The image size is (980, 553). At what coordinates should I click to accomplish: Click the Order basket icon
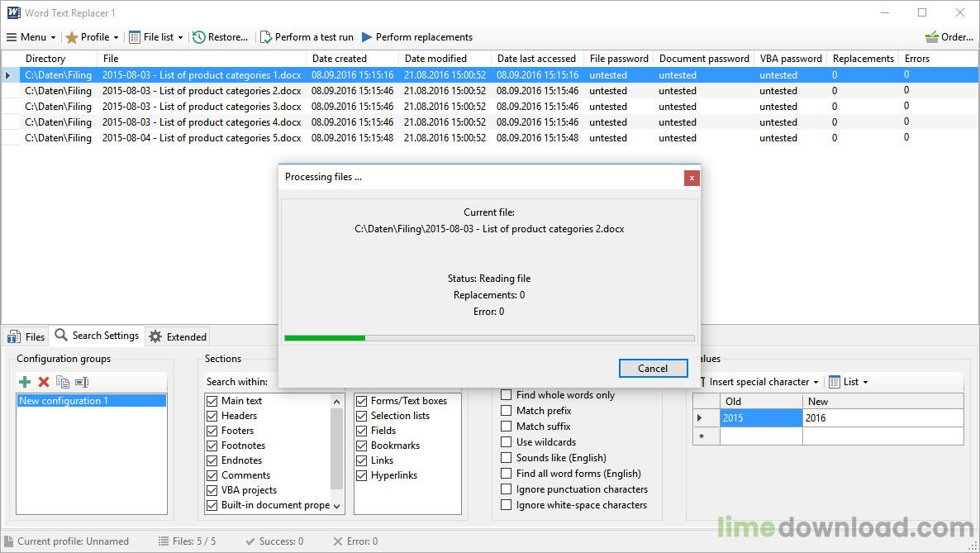tap(949, 37)
